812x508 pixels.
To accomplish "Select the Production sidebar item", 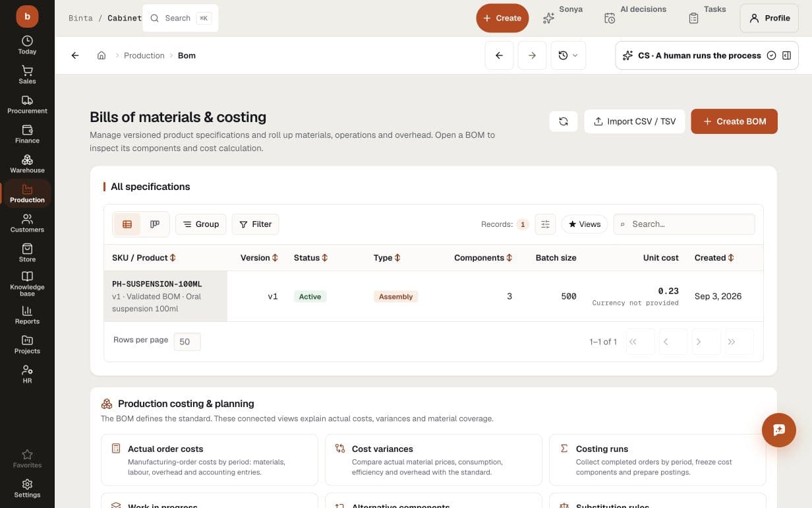I will [x=27, y=193].
